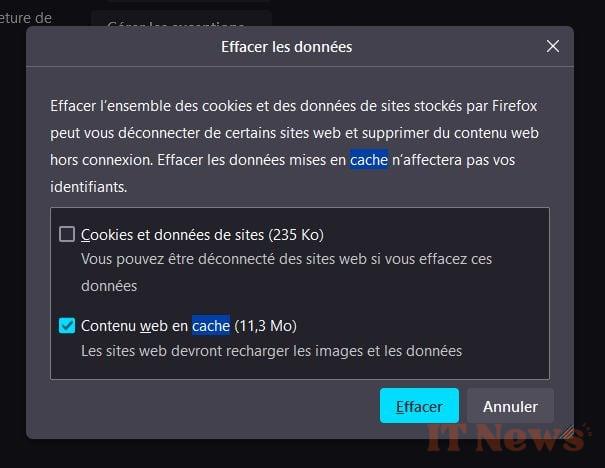Cancel with the Annuler button
The height and width of the screenshot is (468, 605).
pyautogui.click(x=510, y=406)
